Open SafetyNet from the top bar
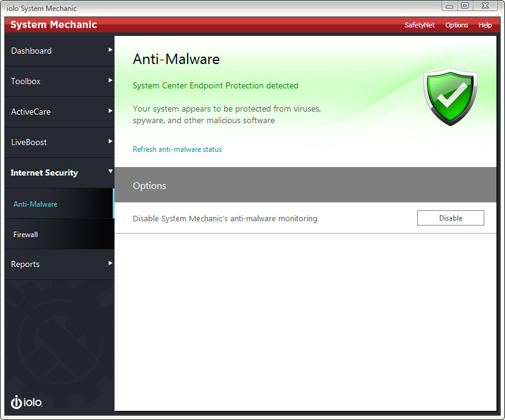The height and width of the screenshot is (420, 505). [x=420, y=25]
